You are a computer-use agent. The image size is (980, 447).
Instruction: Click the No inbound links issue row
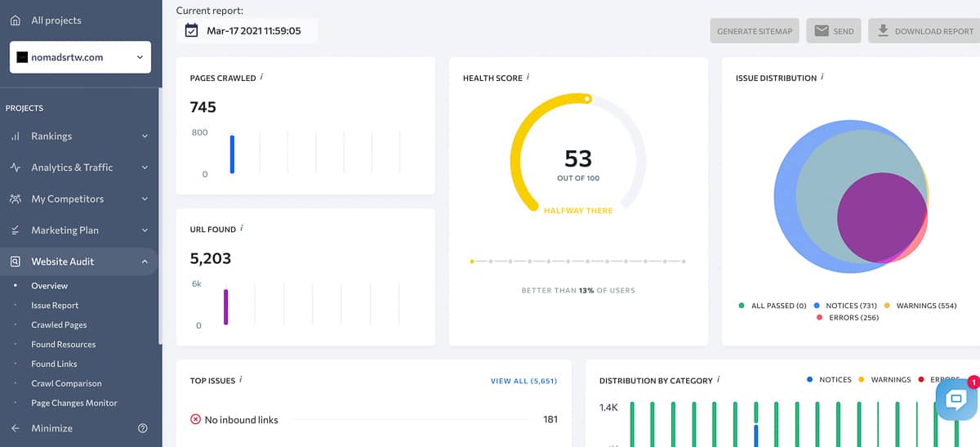[x=374, y=419]
